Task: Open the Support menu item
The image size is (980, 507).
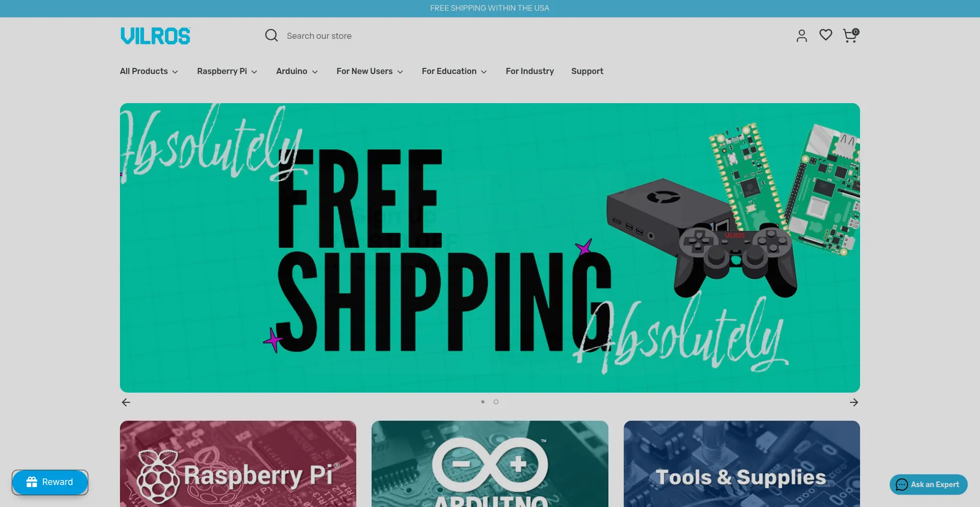Action: [x=587, y=71]
